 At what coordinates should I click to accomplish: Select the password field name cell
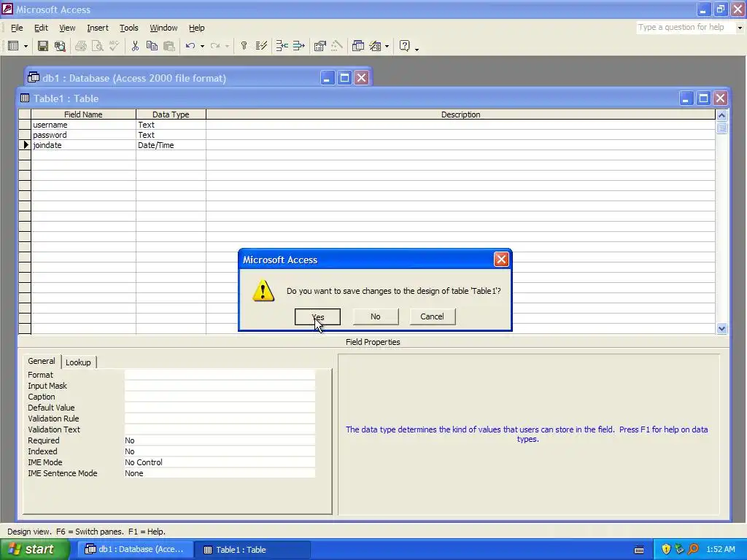[x=83, y=135]
